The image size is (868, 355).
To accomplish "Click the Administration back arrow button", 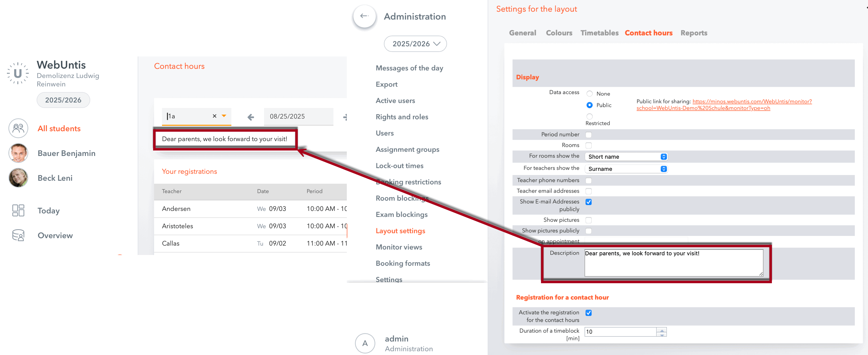I will point(364,16).
